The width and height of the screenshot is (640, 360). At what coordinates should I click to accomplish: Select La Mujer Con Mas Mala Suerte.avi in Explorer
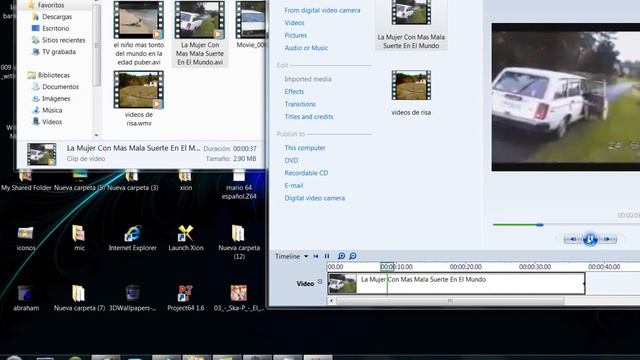click(x=200, y=33)
